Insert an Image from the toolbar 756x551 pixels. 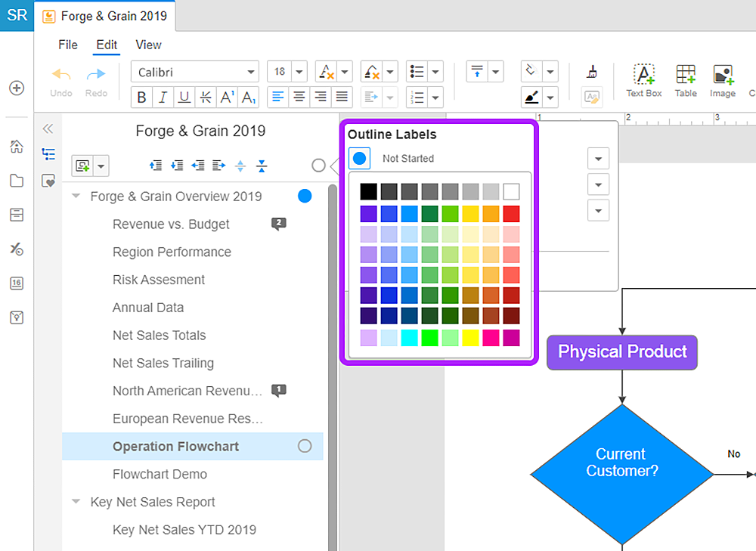point(722,79)
